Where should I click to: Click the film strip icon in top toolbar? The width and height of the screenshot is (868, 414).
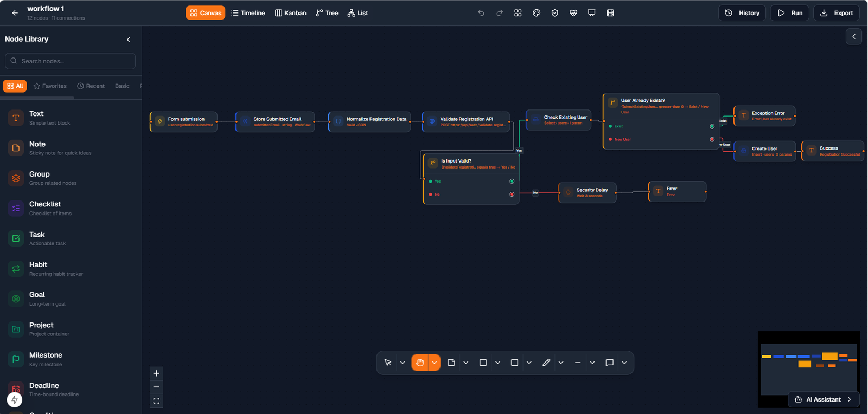(x=610, y=13)
